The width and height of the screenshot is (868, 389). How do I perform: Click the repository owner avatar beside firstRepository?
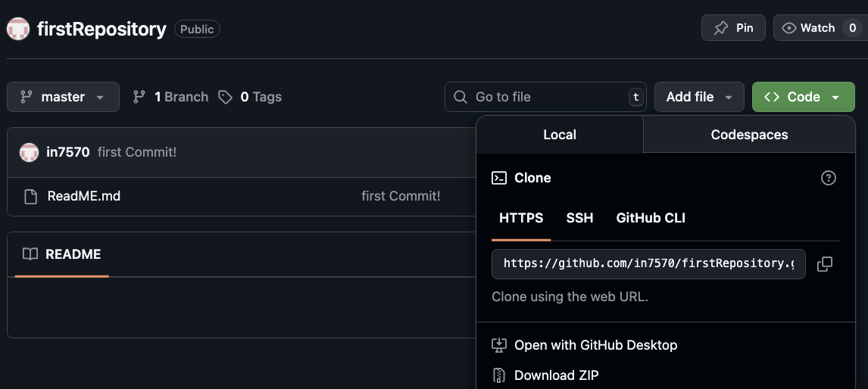[x=17, y=29]
